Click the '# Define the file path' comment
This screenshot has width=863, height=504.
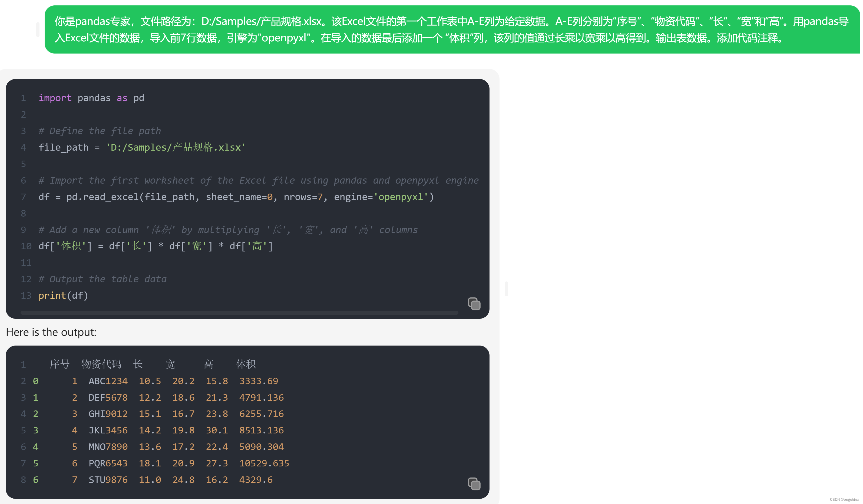coord(100,131)
